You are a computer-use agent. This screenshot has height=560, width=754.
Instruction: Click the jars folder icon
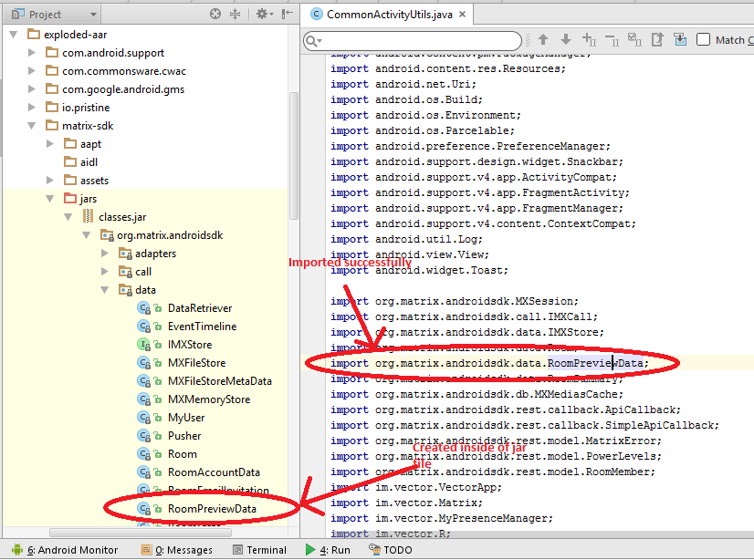tap(70, 198)
